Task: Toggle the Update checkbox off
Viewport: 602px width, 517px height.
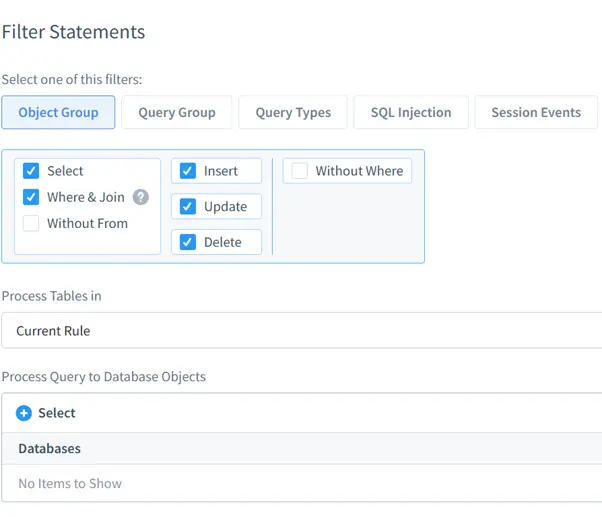Action: 188,206
